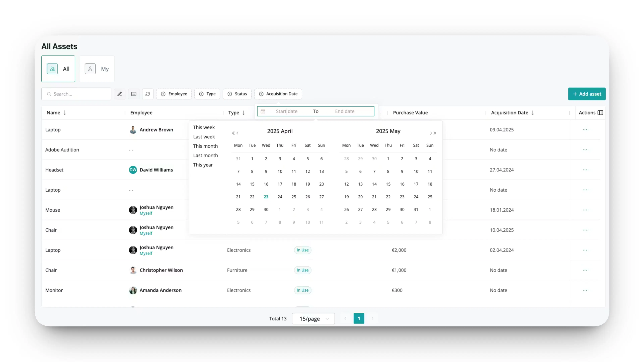
Task: Open the Employee filter
Action: coord(174,94)
